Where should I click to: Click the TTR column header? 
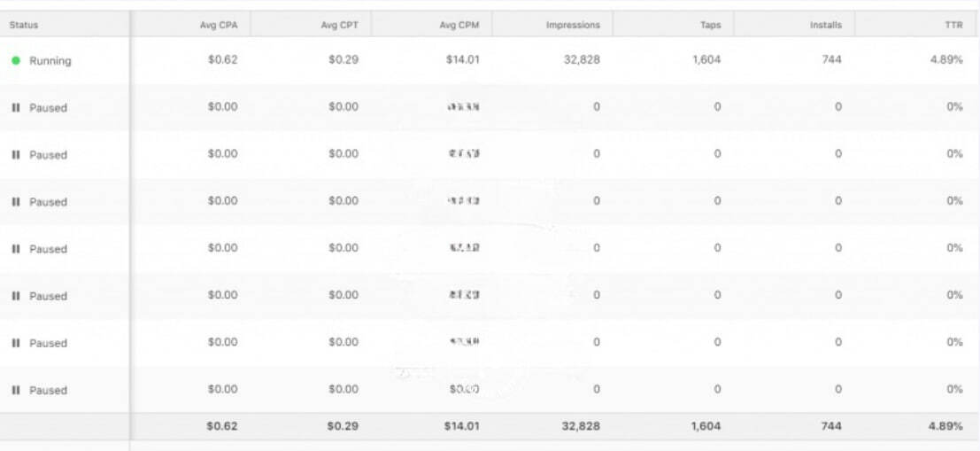(x=953, y=25)
